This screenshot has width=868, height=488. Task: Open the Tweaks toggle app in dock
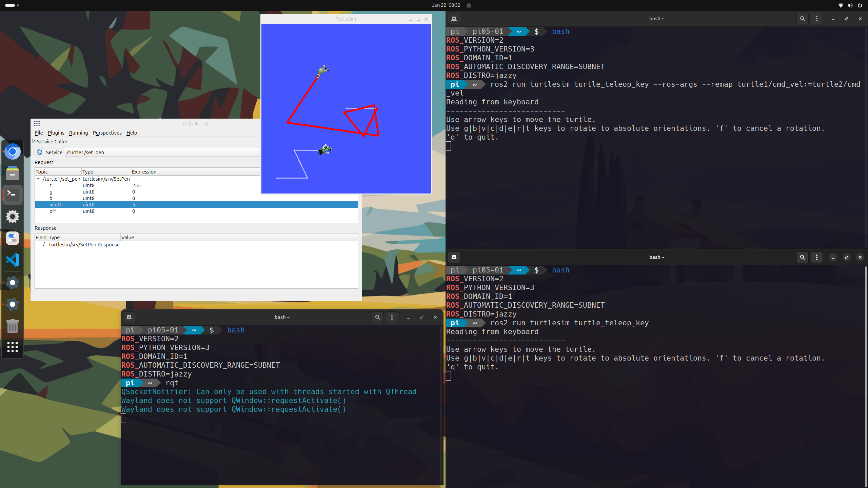click(x=13, y=238)
